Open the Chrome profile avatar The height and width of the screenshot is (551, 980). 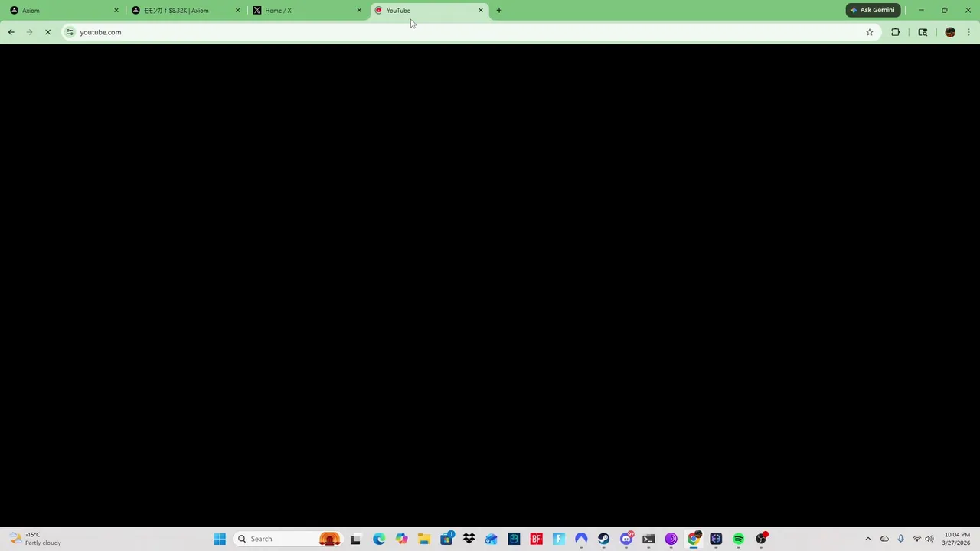point(950,32)
